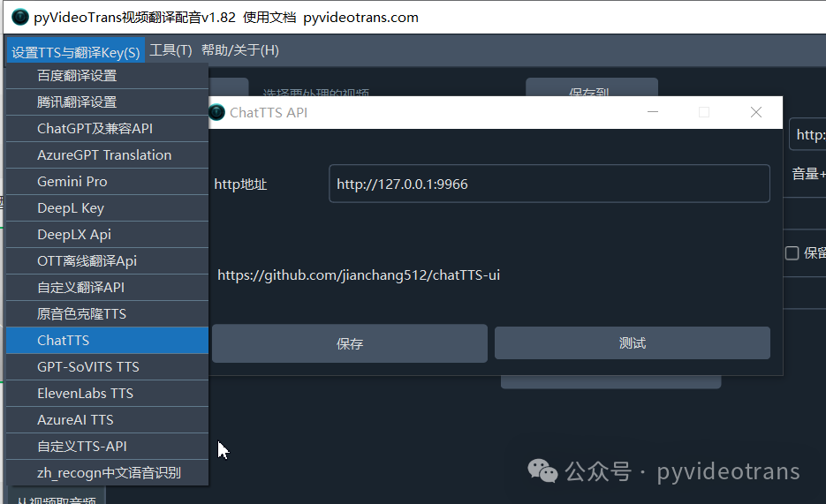826x504 pixels.
Task: Select 腾讯翻译设置 menu entry
Action: click(x=108, y=102)
